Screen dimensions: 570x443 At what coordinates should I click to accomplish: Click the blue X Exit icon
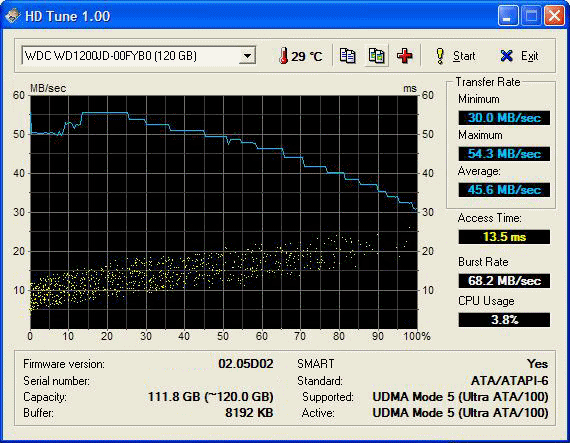point(506,56)
